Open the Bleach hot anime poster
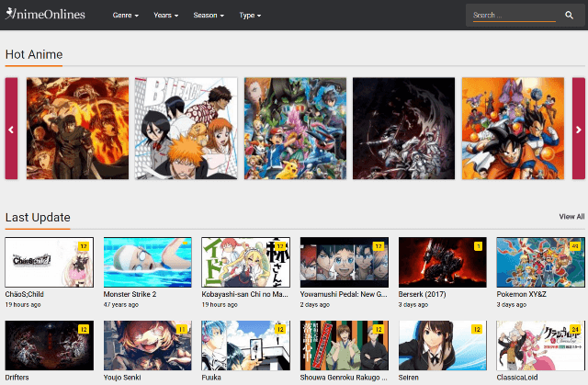This screenshot has width=588, height=385. coord(186,129)
